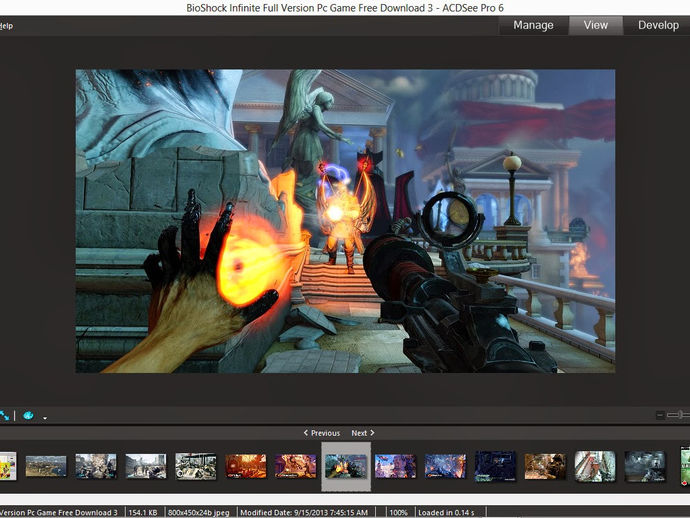This screenshot has height=518, width=690.
Task: Click the full screen arrows icon
Action: point(4,415)
